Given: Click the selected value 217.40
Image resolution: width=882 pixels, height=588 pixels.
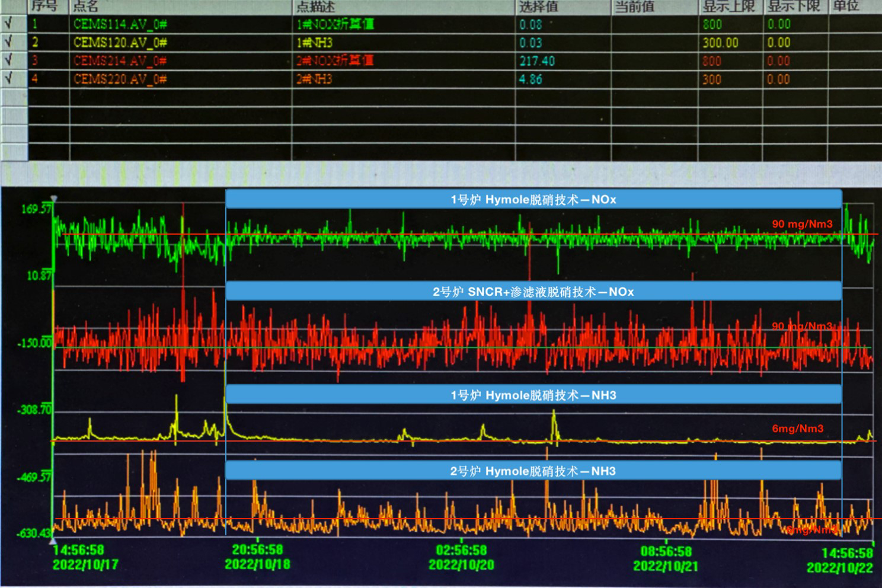Looking at the screenshot, I should coord(537,60).
